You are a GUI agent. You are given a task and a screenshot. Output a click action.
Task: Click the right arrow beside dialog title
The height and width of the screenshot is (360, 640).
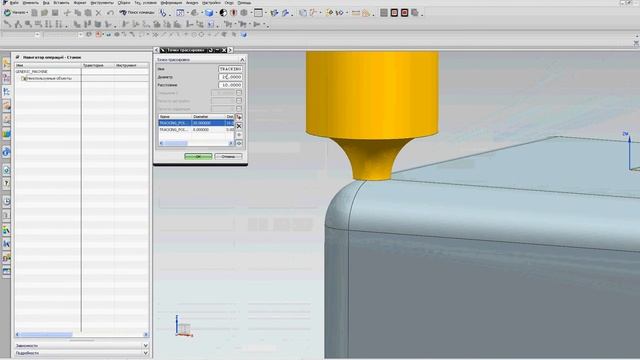click(230, 50)
